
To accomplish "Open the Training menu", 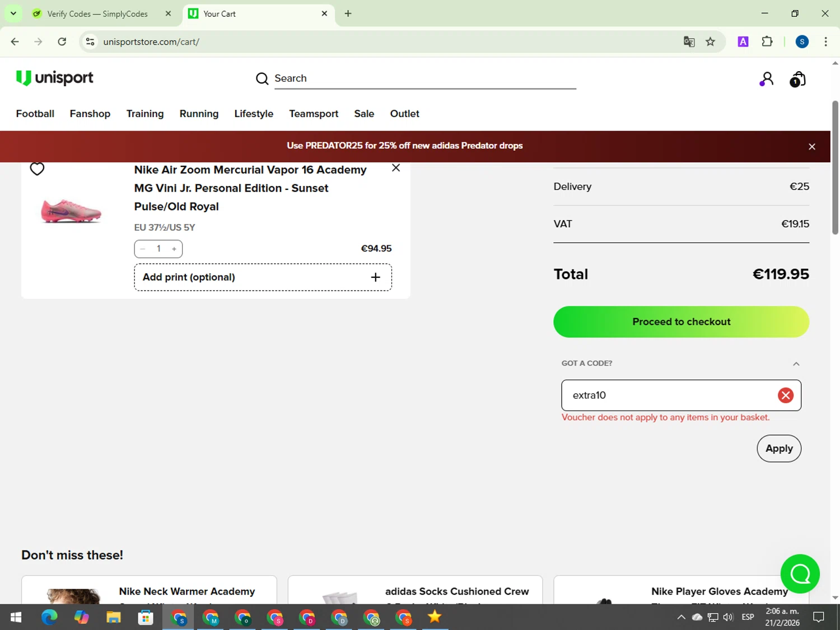I will pos(145,114).
